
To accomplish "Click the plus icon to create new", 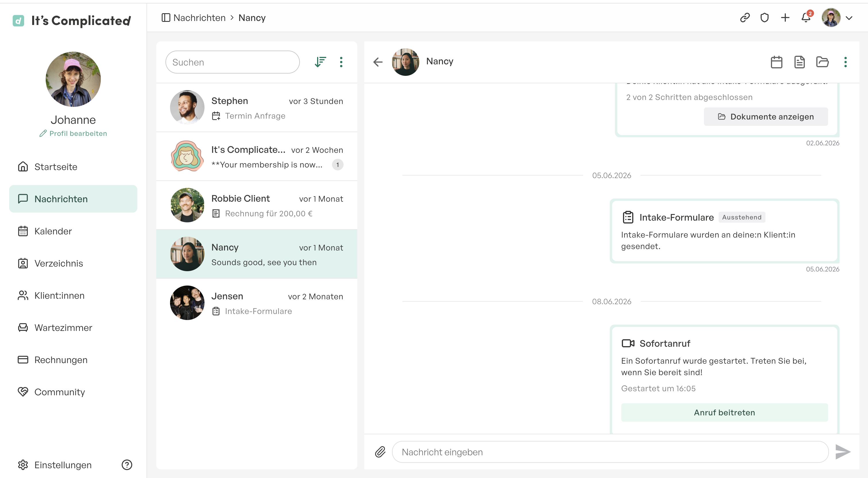I will [785, 18].
